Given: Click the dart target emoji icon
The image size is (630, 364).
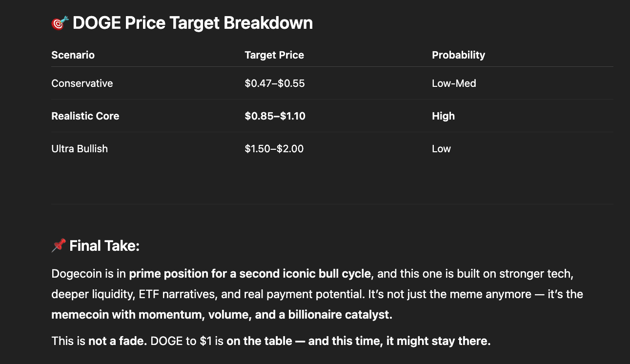Looking at the screenshot, I should point(60,23).
